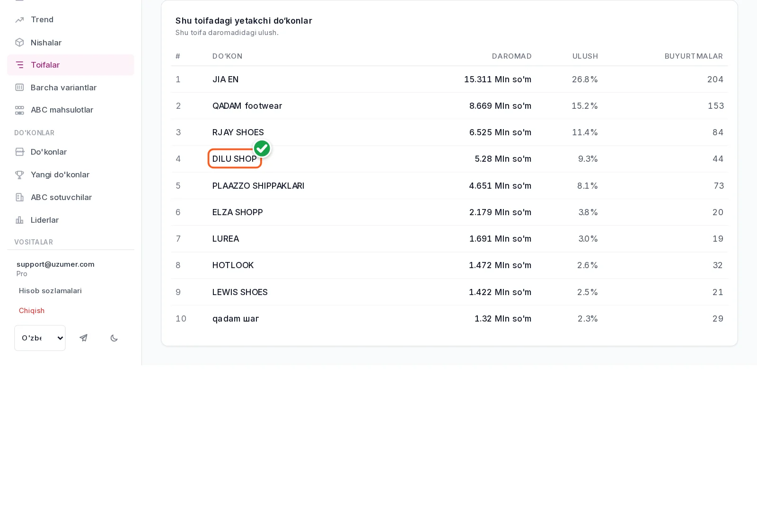757x532 pixels.
Task: Select RJAY SHOES in table
Action: (238, 132)
